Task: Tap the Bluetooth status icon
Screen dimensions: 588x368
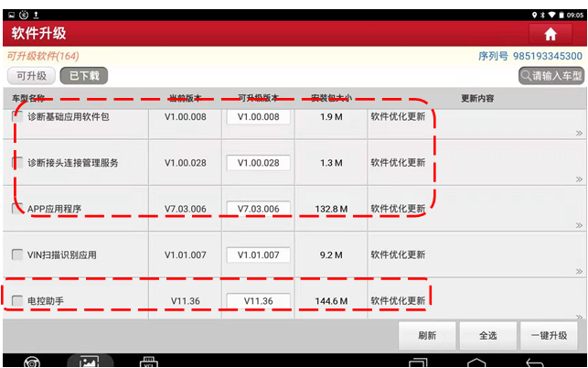Action: tap(542, 16)
